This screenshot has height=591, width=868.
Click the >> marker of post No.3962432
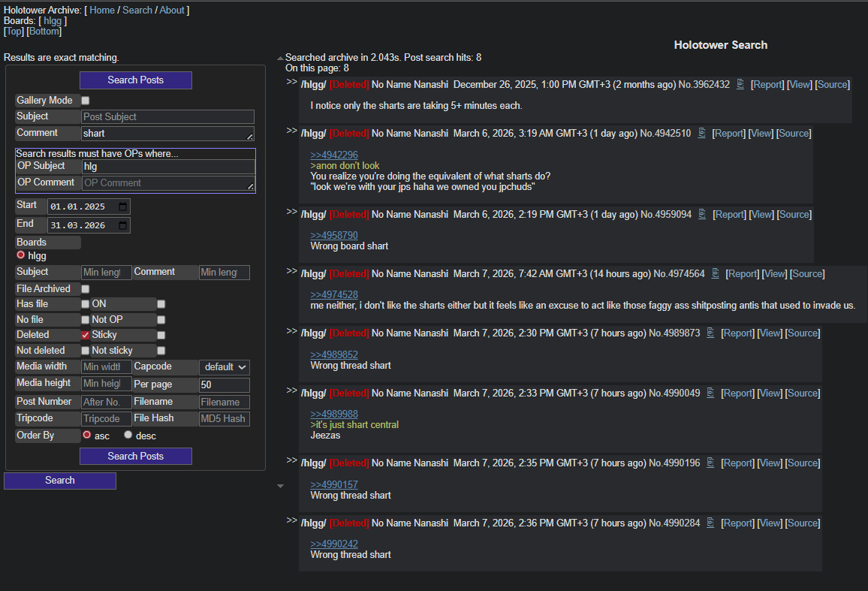click(292, 82)
